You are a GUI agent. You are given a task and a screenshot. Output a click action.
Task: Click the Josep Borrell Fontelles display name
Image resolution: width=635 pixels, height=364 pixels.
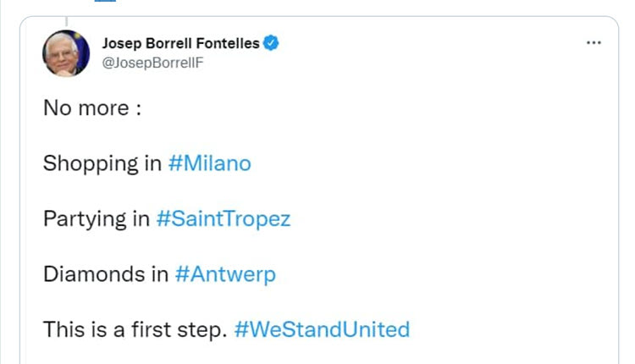[180, 43]
